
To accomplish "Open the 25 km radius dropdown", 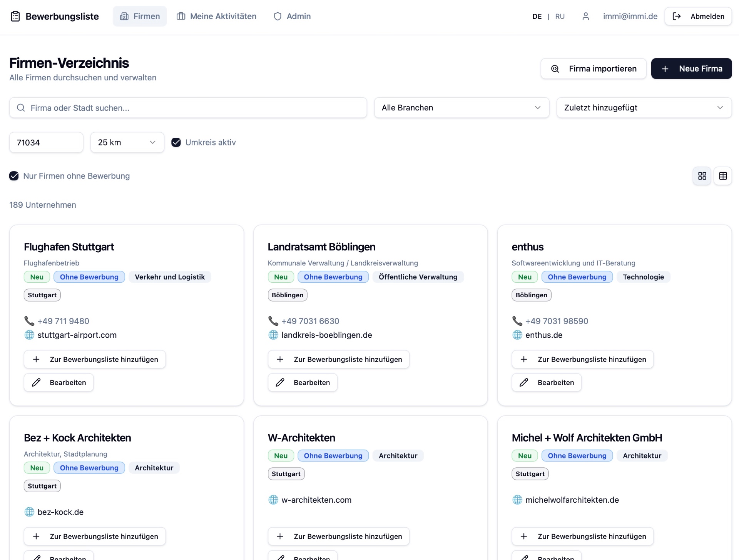I will 127,142.
